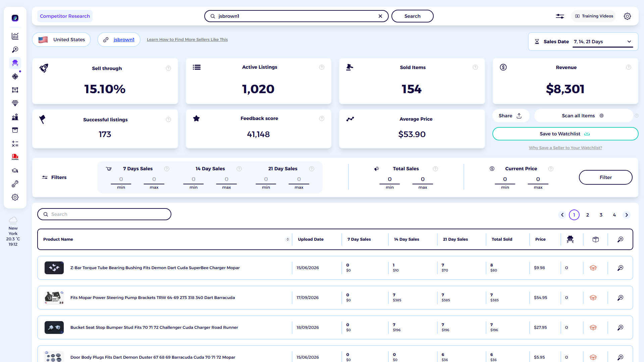Select the competitor research spy icon in sidebar
This screenshot has width=644, height=362.
(x=15, y=63)
